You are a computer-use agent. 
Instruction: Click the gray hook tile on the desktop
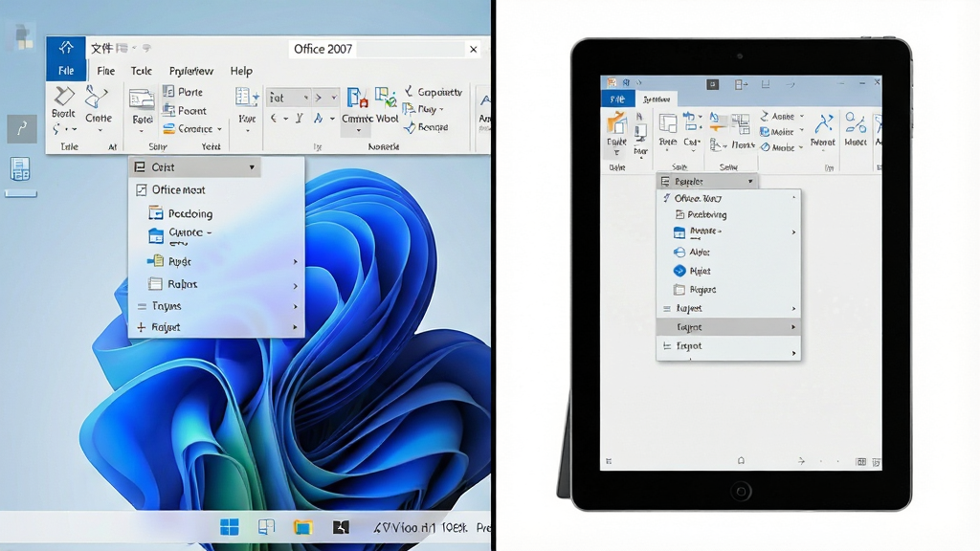(22, 129)
